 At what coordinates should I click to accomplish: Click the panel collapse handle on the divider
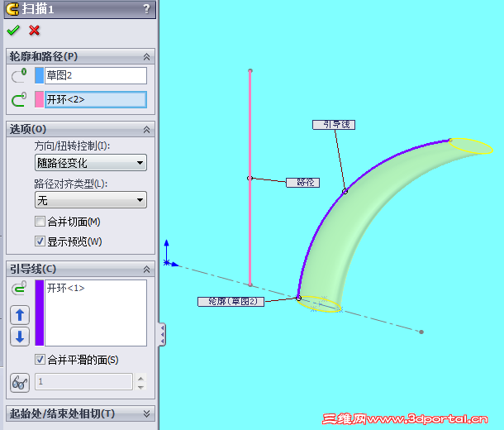[162, 334]
